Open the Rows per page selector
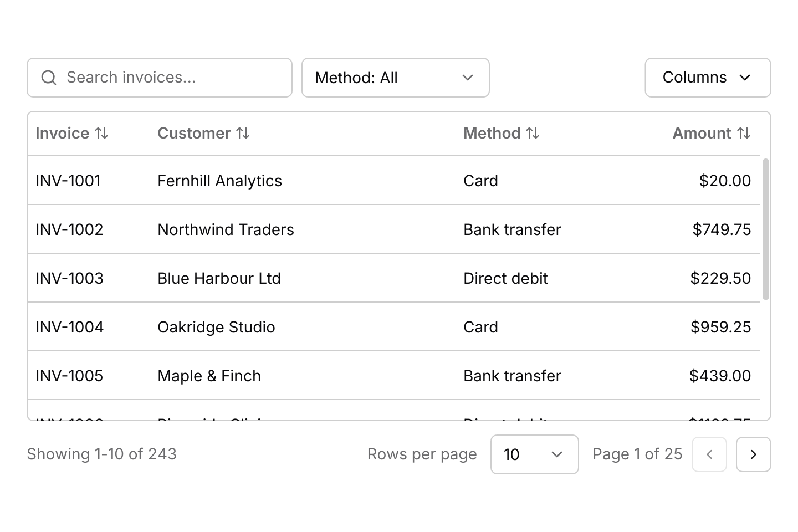The width and height of the screenshot is (798, 532). coord(535,454)
